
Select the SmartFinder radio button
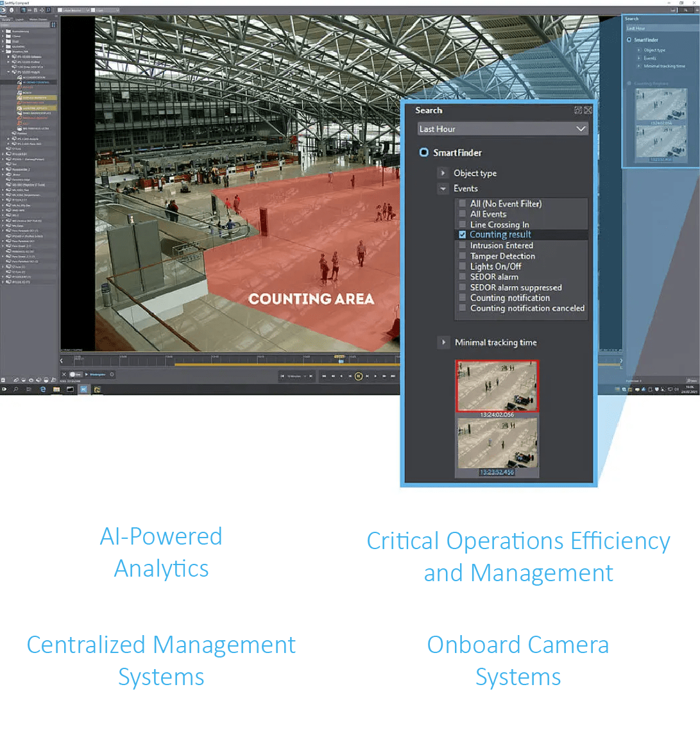423,153
